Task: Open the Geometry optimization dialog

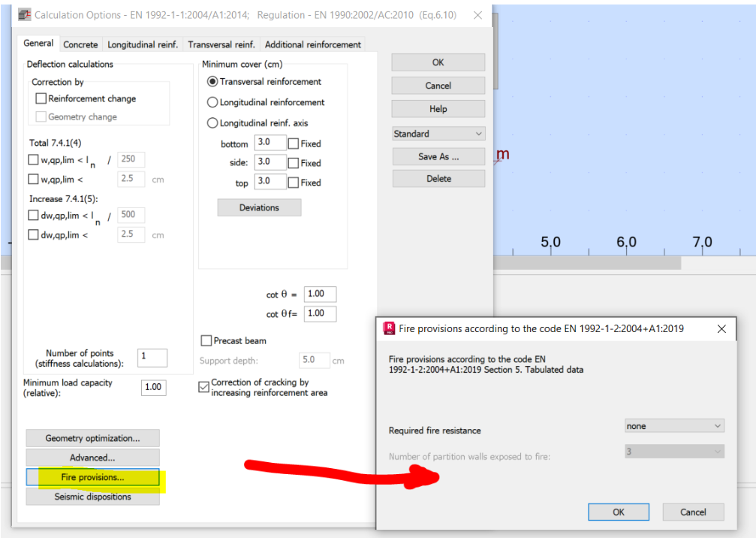Action: [x=92, y=438]
